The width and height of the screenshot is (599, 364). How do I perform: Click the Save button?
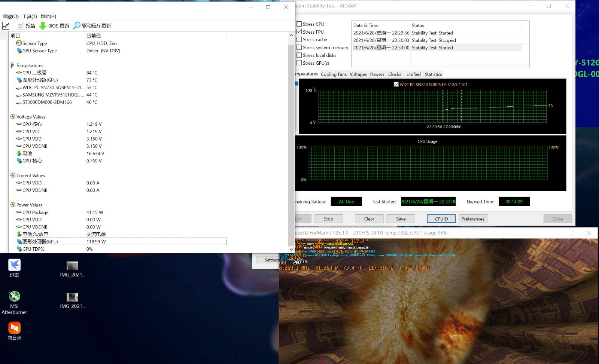401,219
